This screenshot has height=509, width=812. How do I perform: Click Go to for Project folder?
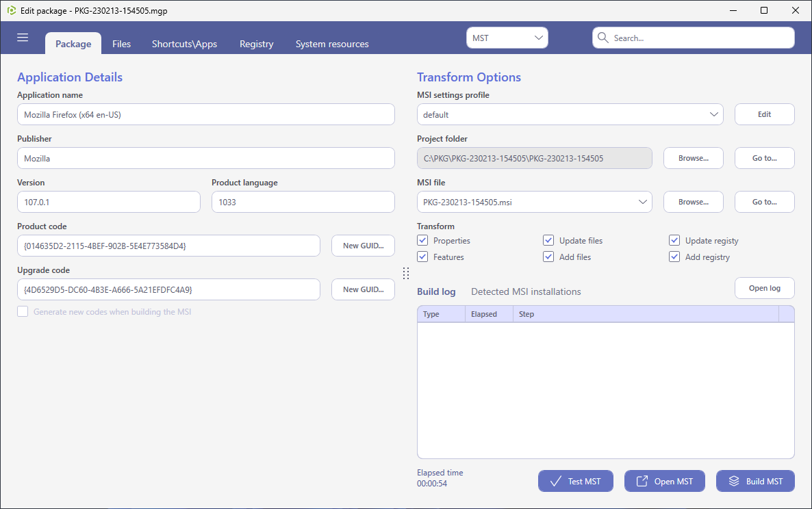coord(764,158)
